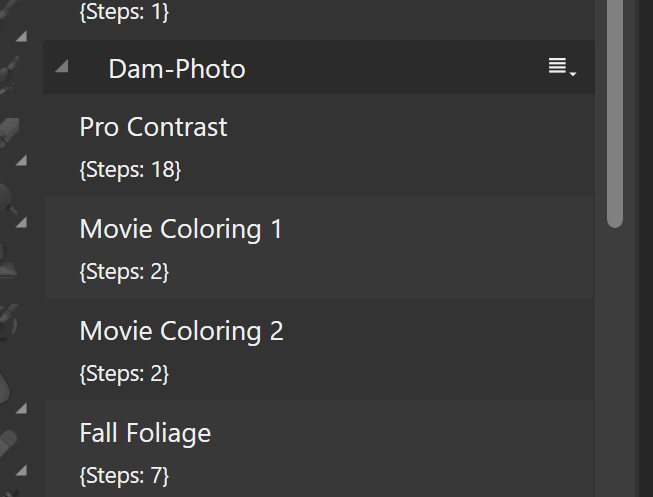Click the scrollbar track below the thumb
This screenshot has width=653, height=497.
click(x=615, y=362)
